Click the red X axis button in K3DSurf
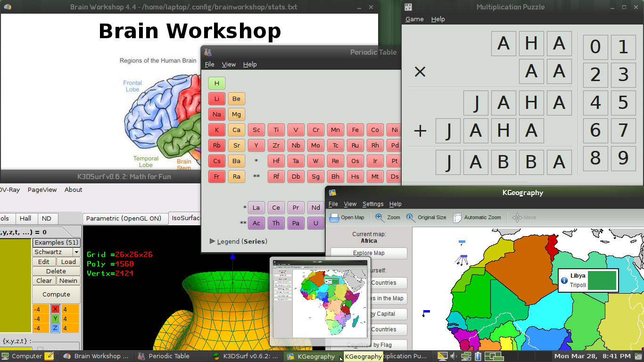 coord(55,309)
